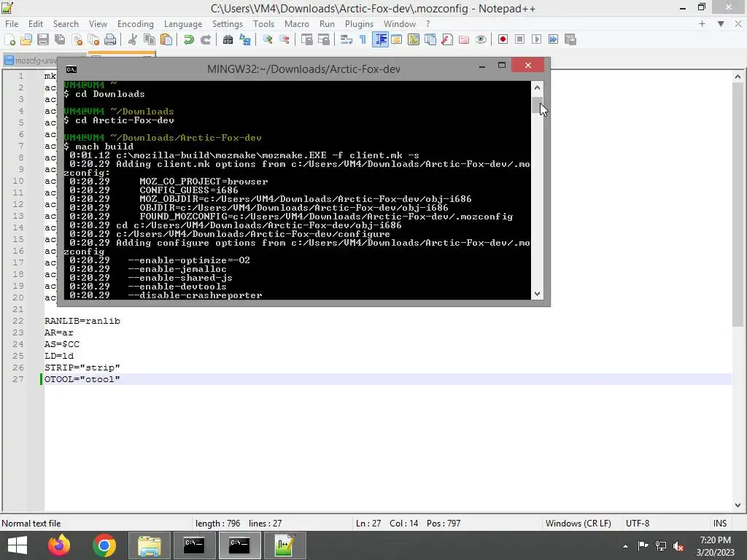Click the green Undo arrow
This screenshot has width=747, height=560.
[x=189, y=39]
